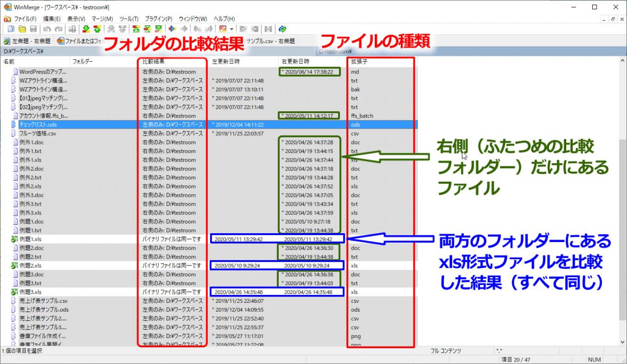The image size is (627, 364).
Task: Switch to the サンプル.csv - 右無題 tab
Action: [x=271, y=41]
